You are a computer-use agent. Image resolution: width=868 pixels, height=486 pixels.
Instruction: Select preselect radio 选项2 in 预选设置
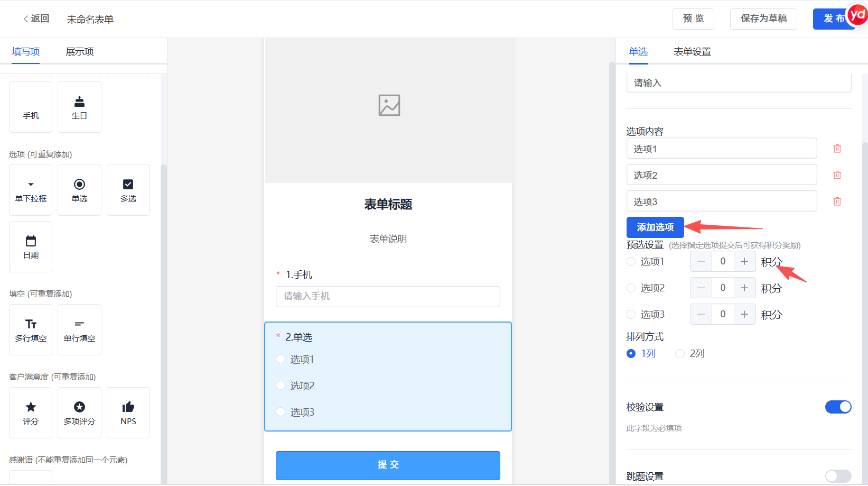click(x=631, y=288)
